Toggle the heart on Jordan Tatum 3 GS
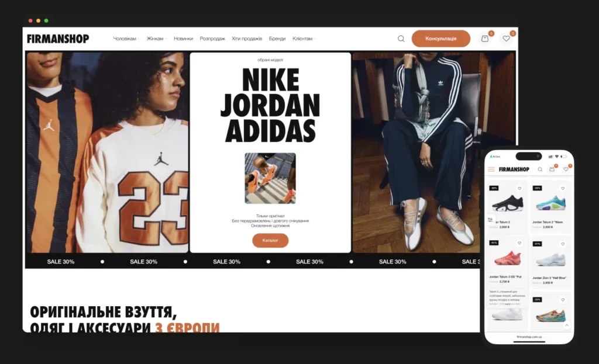This screenshot has width=599, height=364. [x=519, y=243]
